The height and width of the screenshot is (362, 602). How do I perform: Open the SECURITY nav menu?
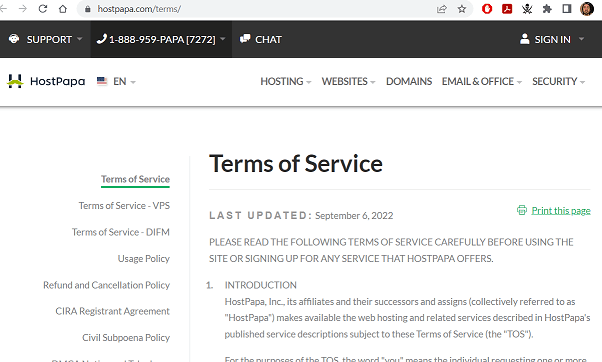554,81
